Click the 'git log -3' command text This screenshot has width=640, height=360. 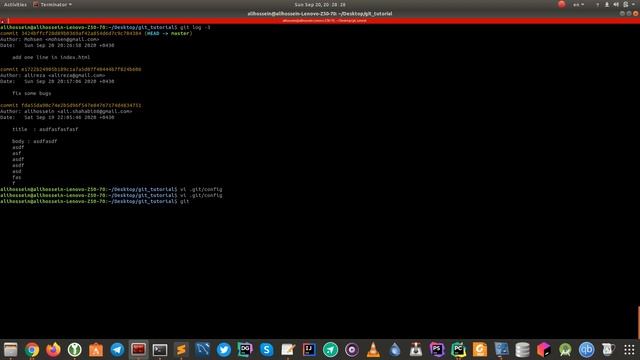(x=195, y=27)
